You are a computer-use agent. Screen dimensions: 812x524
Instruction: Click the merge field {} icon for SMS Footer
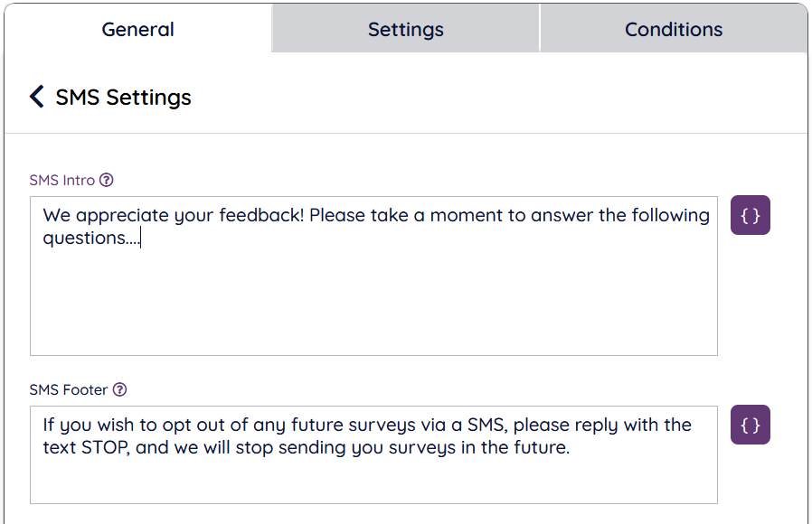(750, 425)
